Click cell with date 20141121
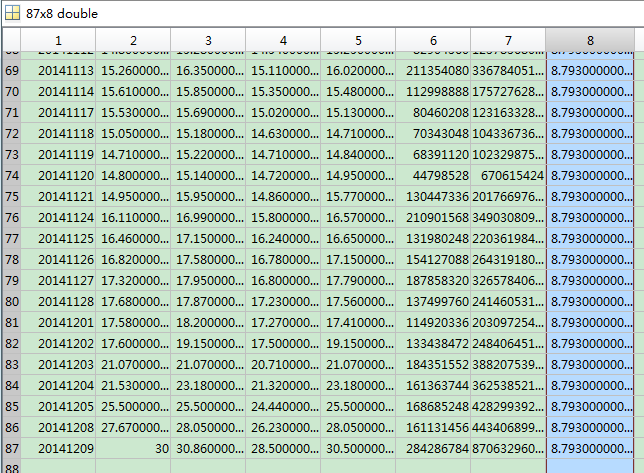644x473 pixels. [x=58, y=196]
